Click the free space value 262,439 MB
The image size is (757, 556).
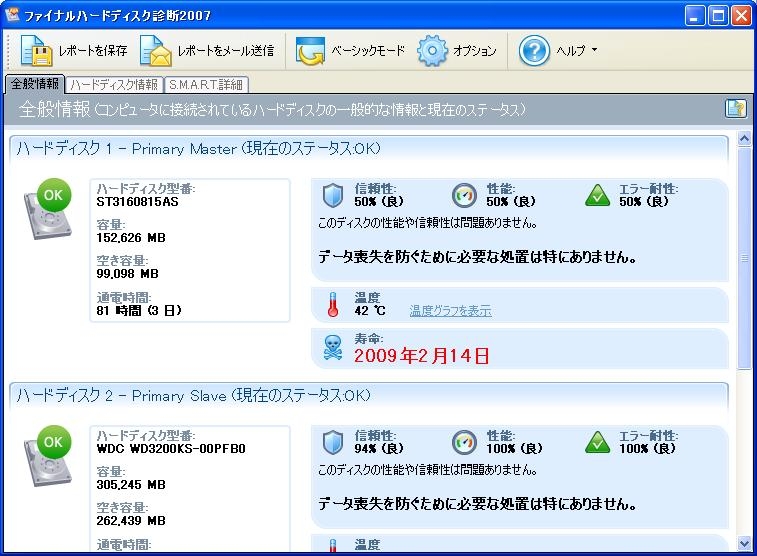[131, 521]
